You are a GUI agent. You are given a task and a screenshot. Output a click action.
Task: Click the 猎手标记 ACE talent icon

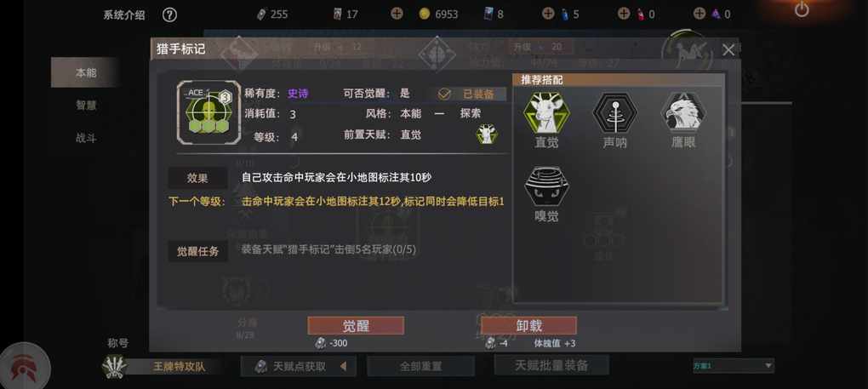(208, 112)
